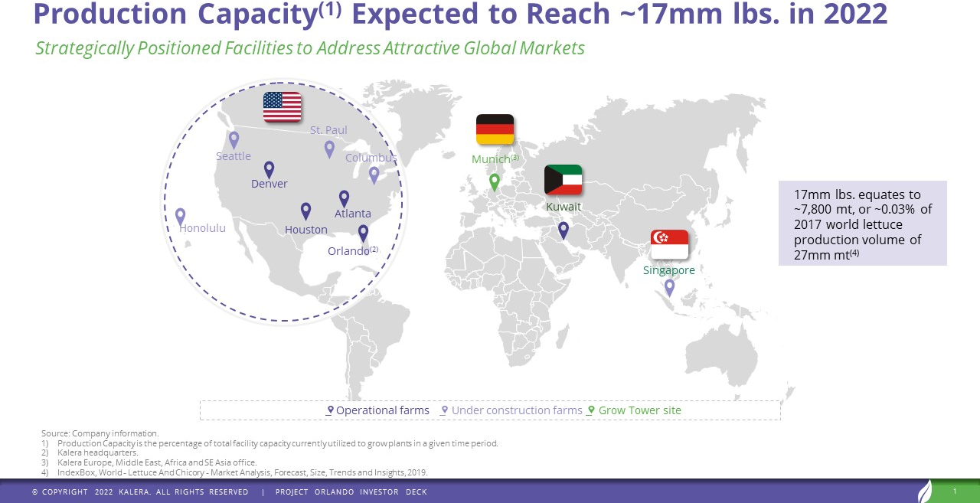Click the Honolulu map pin
The height and width of the screenshot is (503, 980).
[x=180, y=217]
